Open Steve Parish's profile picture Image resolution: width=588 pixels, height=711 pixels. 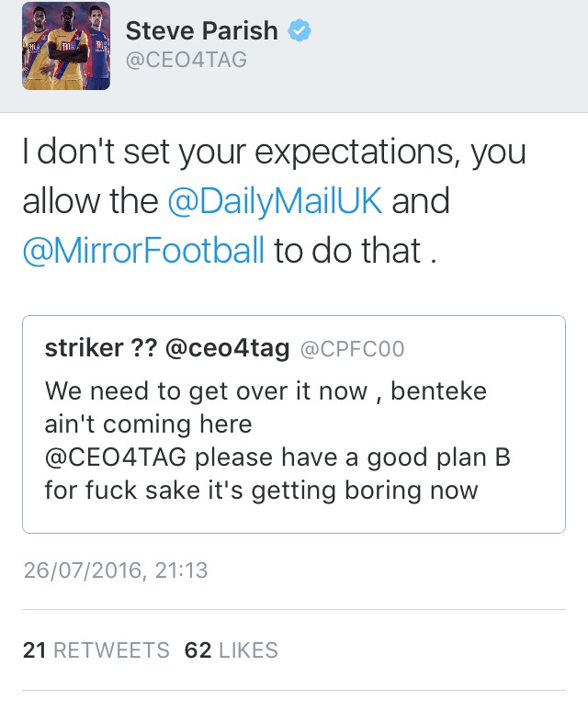(66, 46)
